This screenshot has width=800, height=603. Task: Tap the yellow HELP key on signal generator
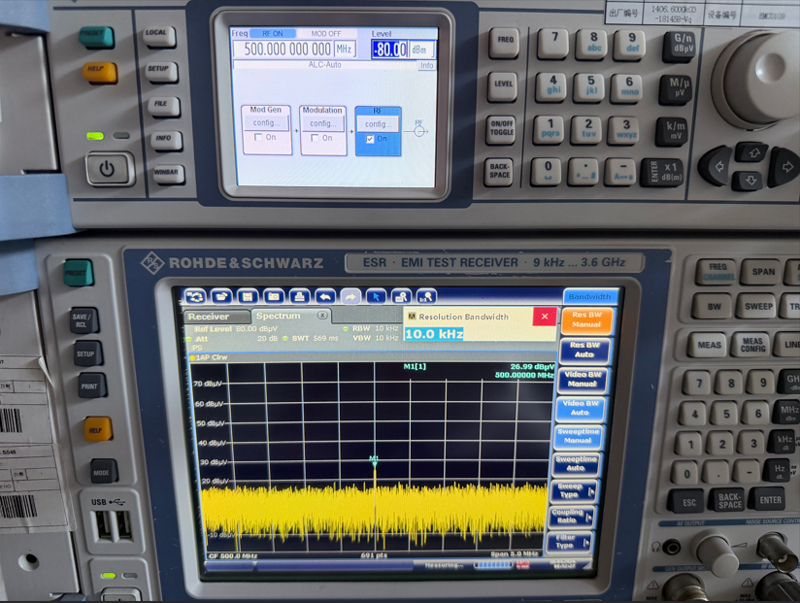click(x=99, y=72)
